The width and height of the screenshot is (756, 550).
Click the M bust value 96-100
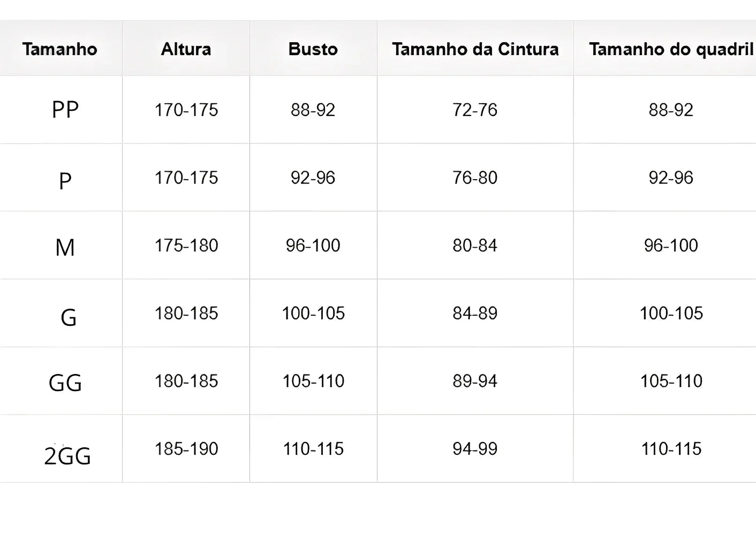point(313,246)
